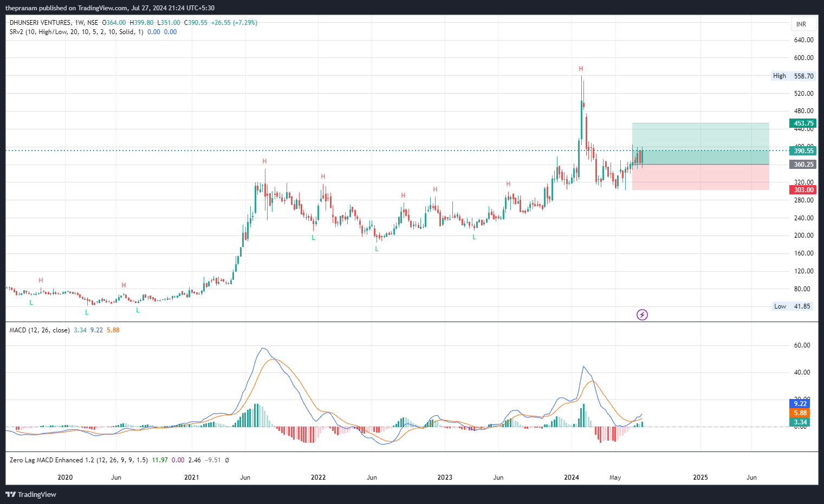824x504 pixels.
Task: Click the 2021 label on time axis
Action: (191, 477)
